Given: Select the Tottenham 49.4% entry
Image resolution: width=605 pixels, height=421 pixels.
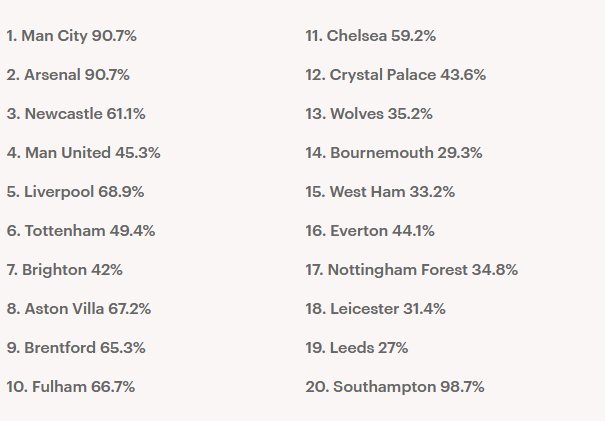Looking at the screenshot, I should click(81, 231).
